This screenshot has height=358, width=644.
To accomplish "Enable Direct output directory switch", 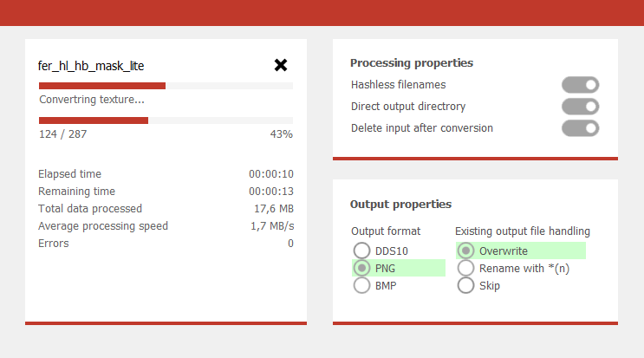I will click(x=580, y=107).
